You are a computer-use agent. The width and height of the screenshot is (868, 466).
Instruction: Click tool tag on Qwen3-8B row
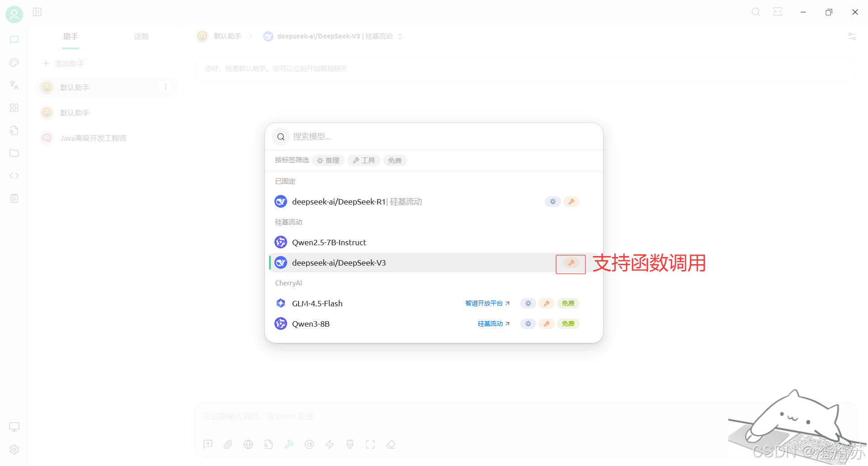coord(547,323)
